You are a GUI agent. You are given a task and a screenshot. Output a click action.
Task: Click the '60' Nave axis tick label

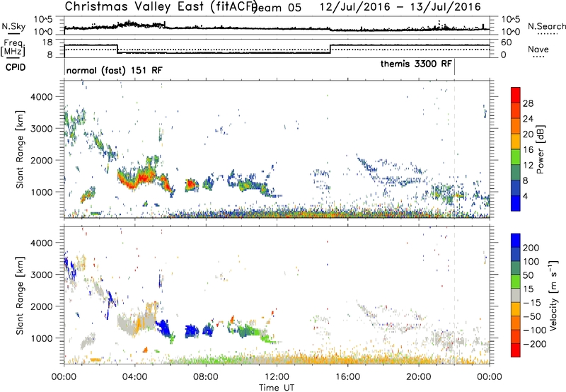pyautogui.click(x=506, y=42)
